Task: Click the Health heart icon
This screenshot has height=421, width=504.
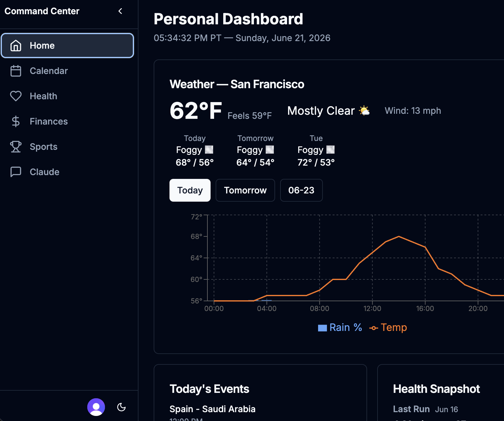Action: [16, 96]
